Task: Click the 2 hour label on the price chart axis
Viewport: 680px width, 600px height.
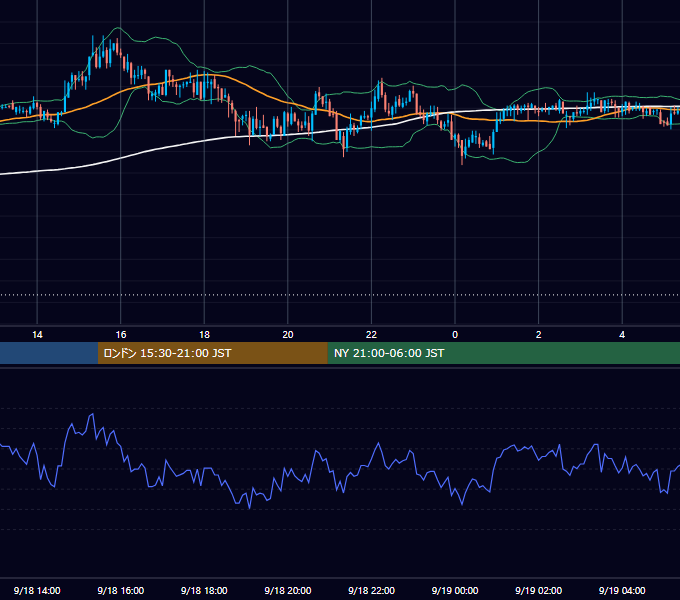Action: pyautogui.click(x=538, y=335)
